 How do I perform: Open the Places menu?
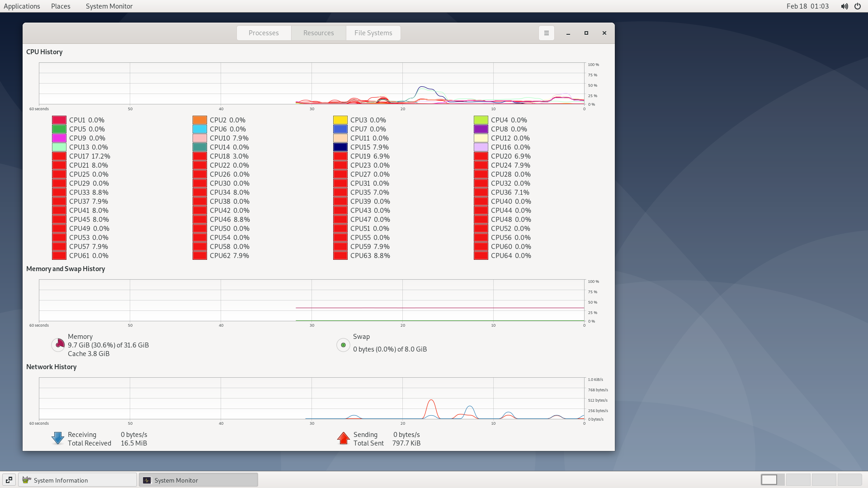coord(61,6)
